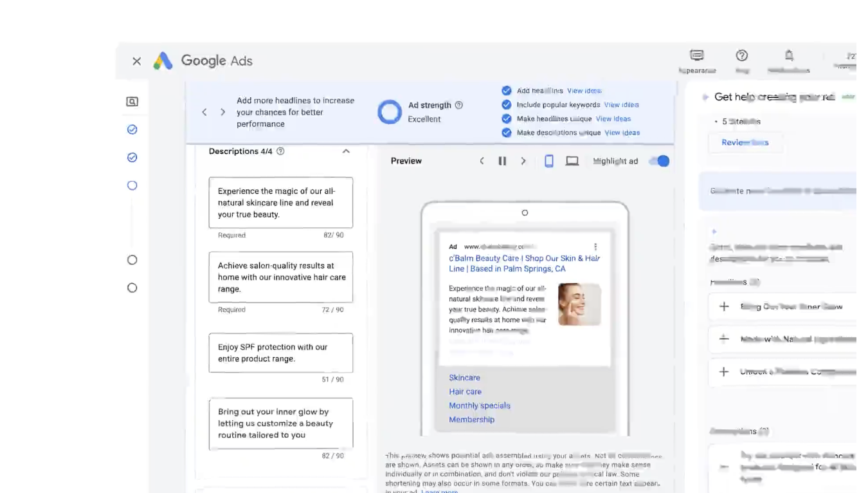Click the search overview icon in sidebar

[x=132, y=102]
